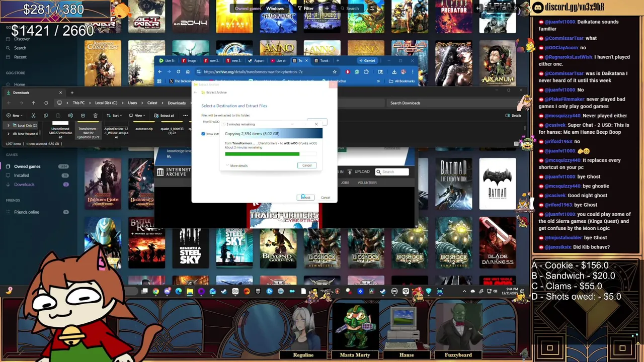Image resolution: width=644 pixels, height=362 pixels.
Task: Reload the archive.org page in Chrome
Action: tap(178, 72)
